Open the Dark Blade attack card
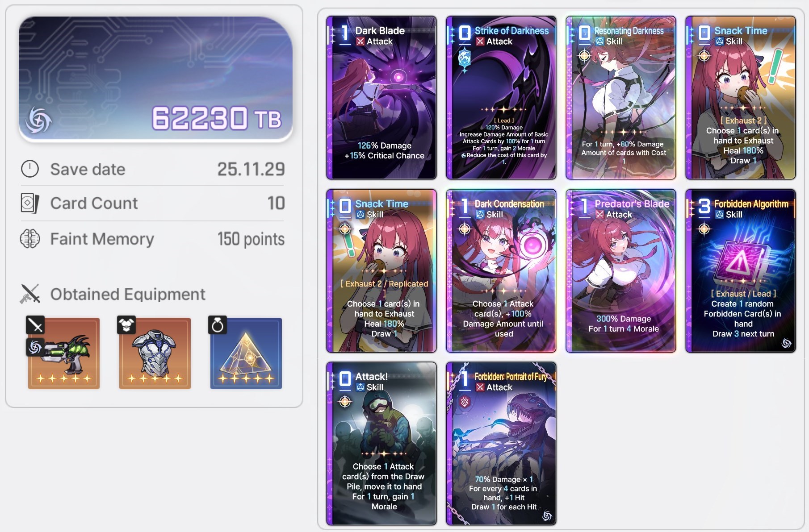The image size is (809, 532). click(381, 98)
